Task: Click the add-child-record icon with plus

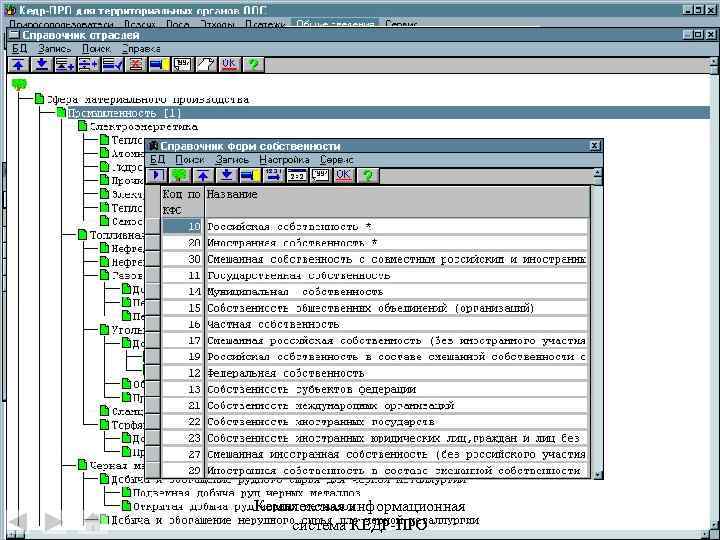Action: point(89,65)
